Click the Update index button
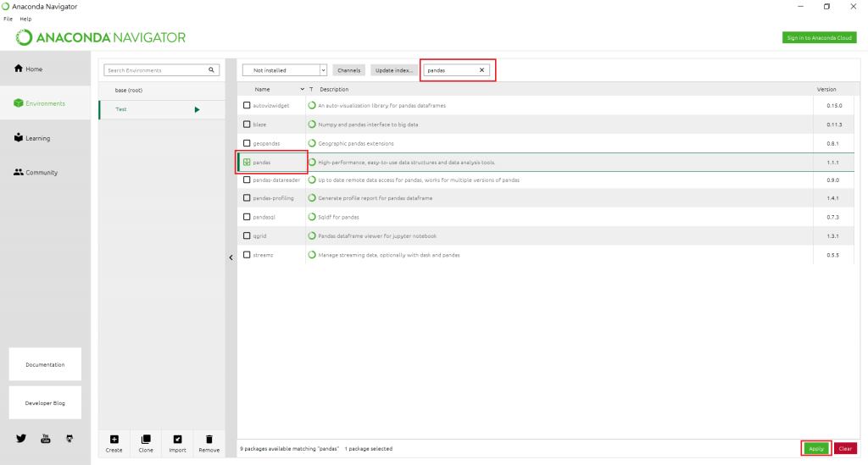868x465 pixels. (394, 70)
